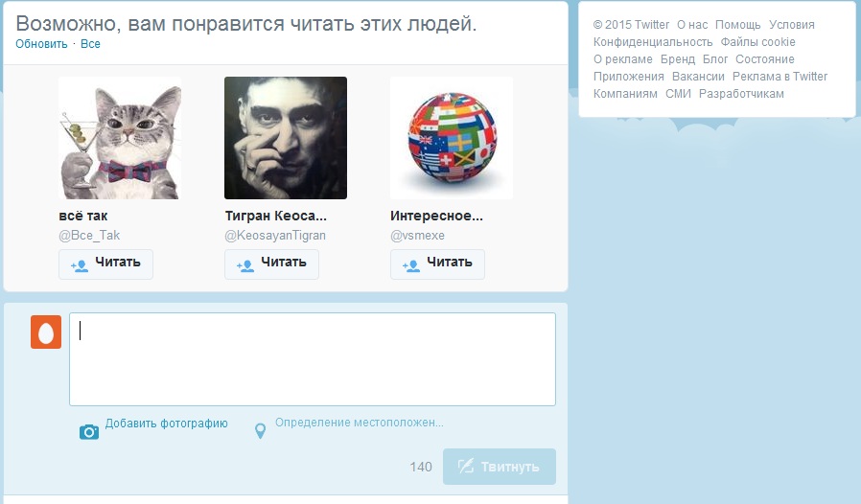
Task: Open the cat avatar of всё так
Action: tap(120, 138)
